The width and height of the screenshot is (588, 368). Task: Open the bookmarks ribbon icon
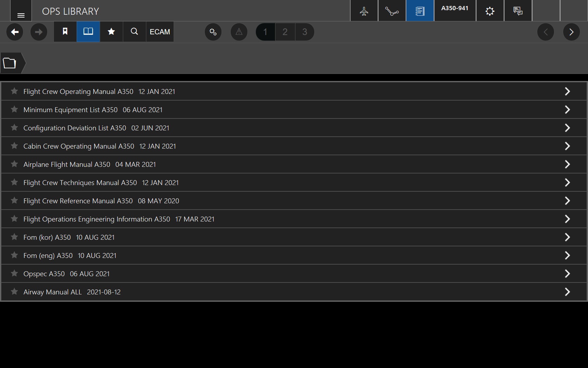[x=65, y=32]
